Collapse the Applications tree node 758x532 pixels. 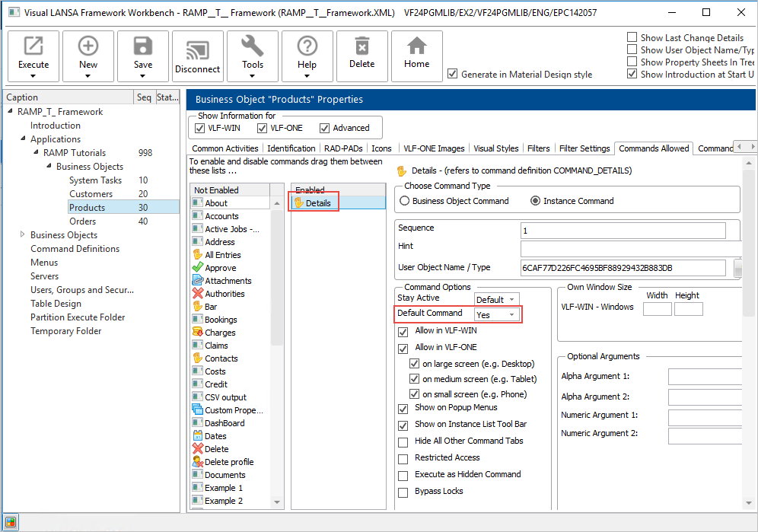[x=23, y=139]
